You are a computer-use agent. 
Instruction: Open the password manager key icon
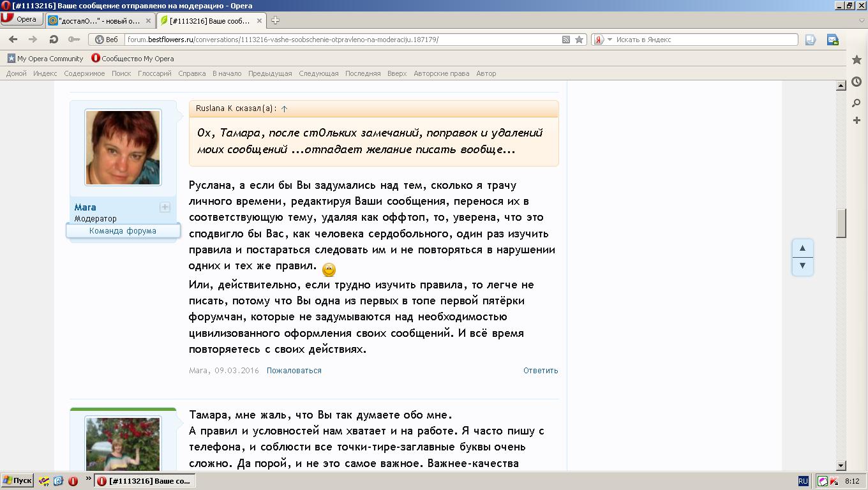pos(74,40)
